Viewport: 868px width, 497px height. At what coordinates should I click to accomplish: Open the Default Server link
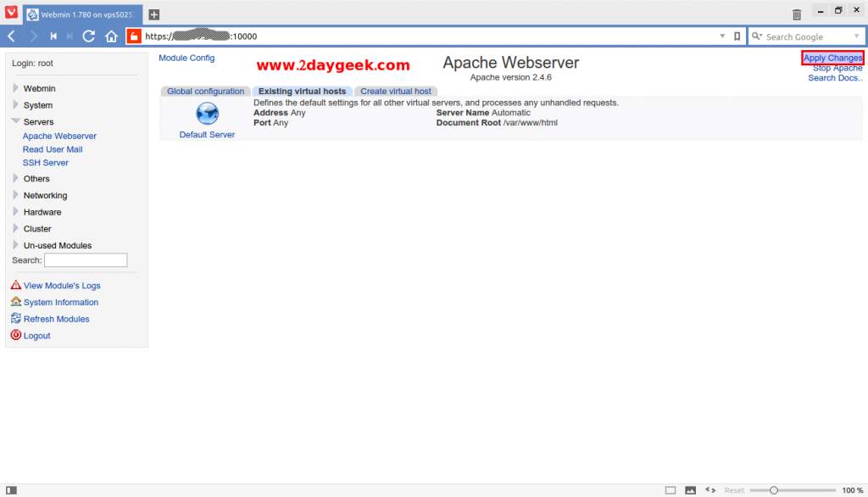pos(207,135)
